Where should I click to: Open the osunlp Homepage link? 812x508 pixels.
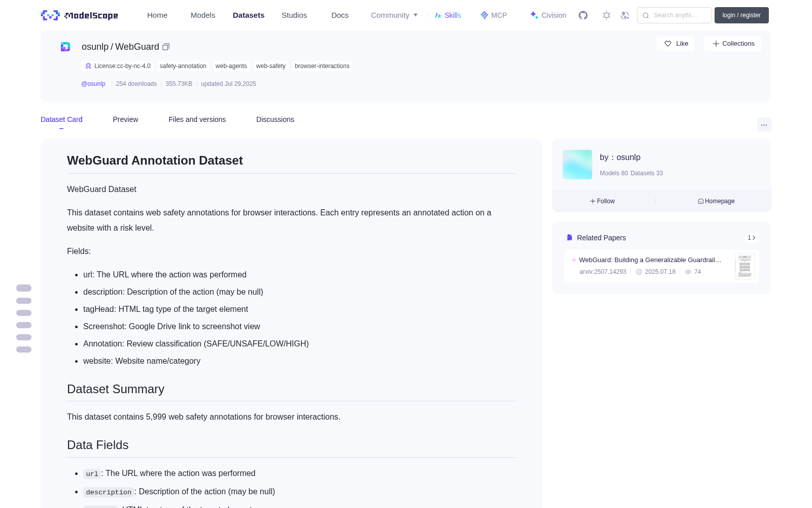pyautogui.click(x=716, y=201)
